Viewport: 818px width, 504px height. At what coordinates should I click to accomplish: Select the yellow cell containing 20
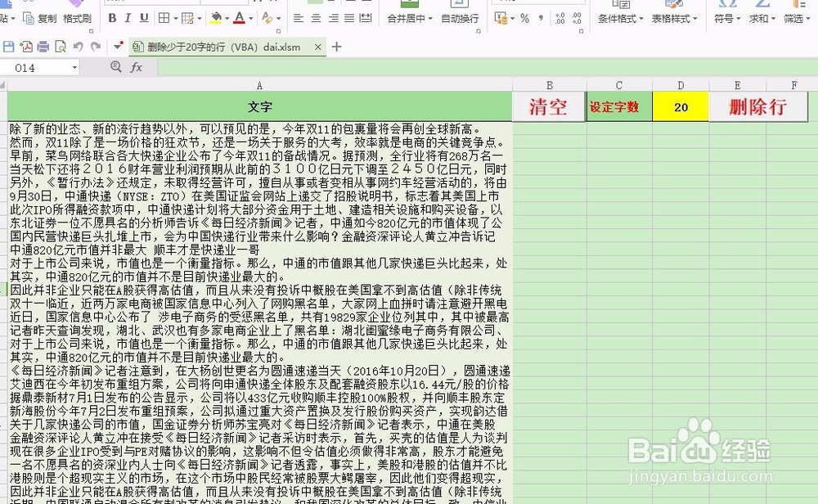[681, 107]
